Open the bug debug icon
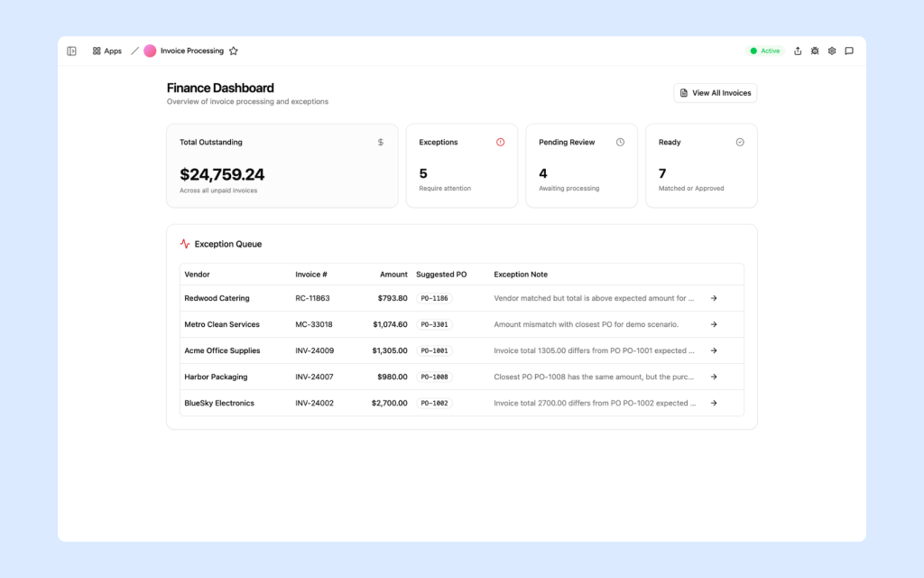The width and height of the screenshot is (924, 578). (x=815, y=51)
